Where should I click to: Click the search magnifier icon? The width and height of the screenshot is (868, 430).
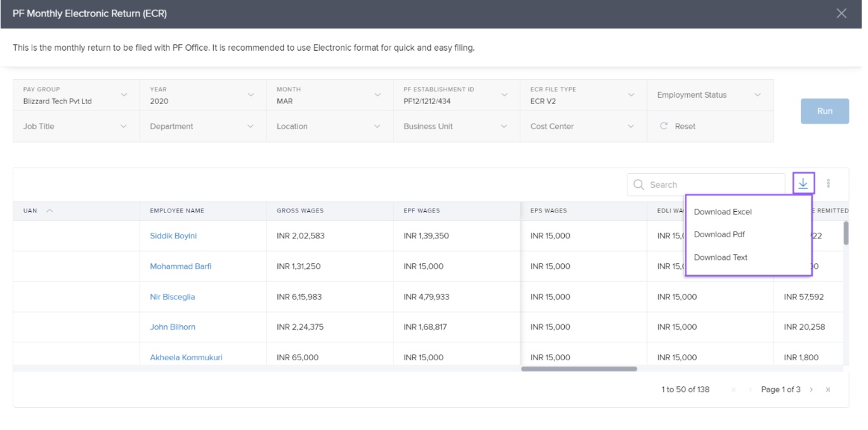[x=639, y=185]
